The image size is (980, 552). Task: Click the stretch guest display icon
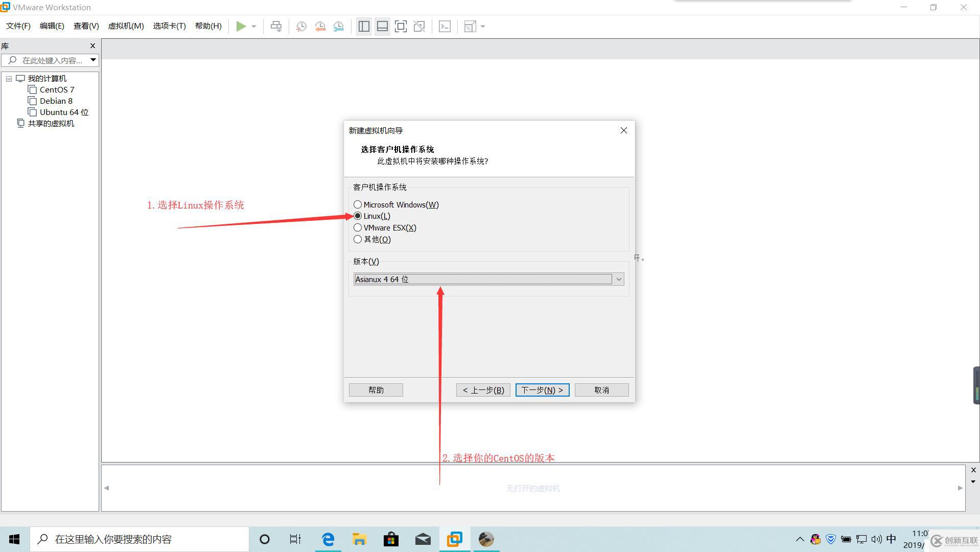click(x=470, y=26)
